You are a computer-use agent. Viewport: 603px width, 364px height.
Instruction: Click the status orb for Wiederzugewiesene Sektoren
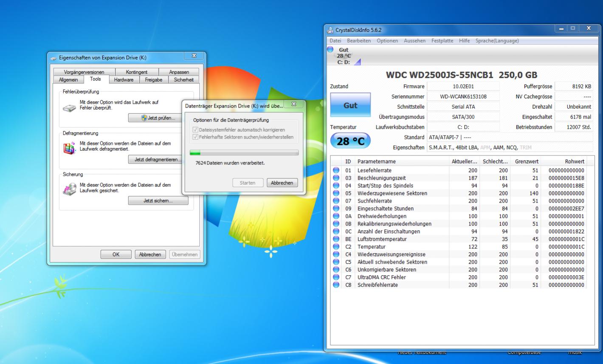pos(336,193)
